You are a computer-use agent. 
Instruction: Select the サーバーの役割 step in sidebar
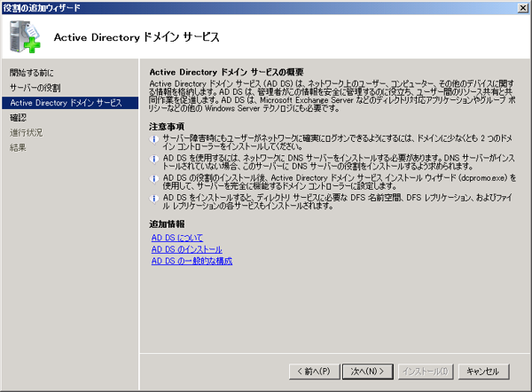coord(35,88)
